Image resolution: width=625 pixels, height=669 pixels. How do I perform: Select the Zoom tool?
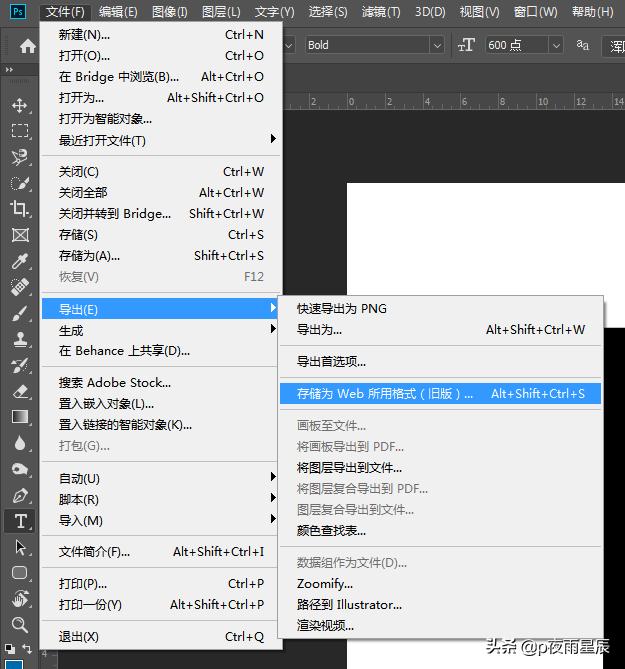pyautogui.click(x=20, y=625)
